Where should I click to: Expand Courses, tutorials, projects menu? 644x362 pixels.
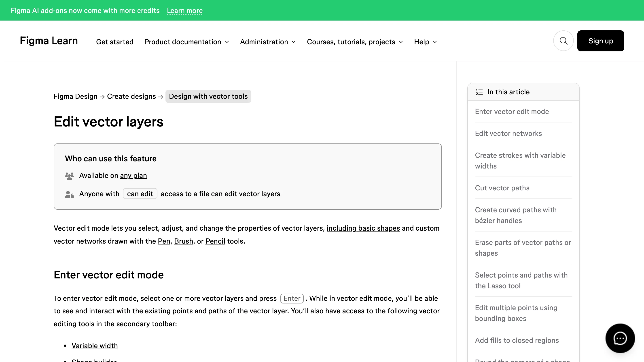pos(355,42)
